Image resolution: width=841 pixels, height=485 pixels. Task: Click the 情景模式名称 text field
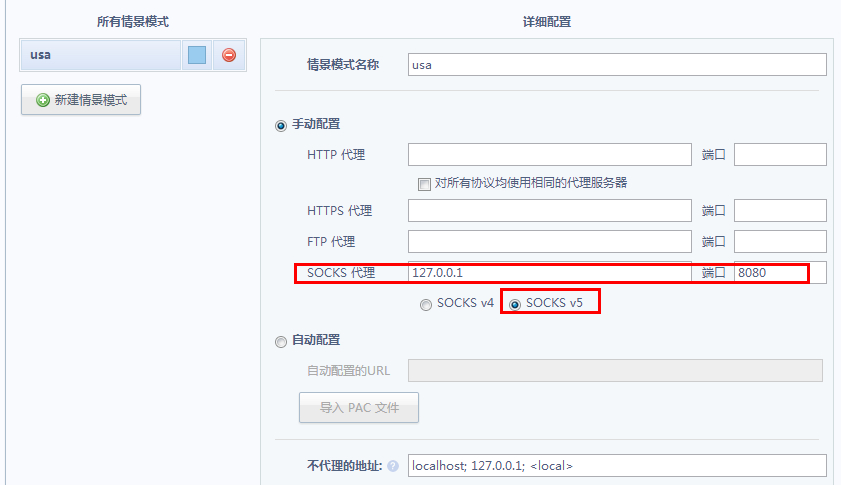click(617, 65)
